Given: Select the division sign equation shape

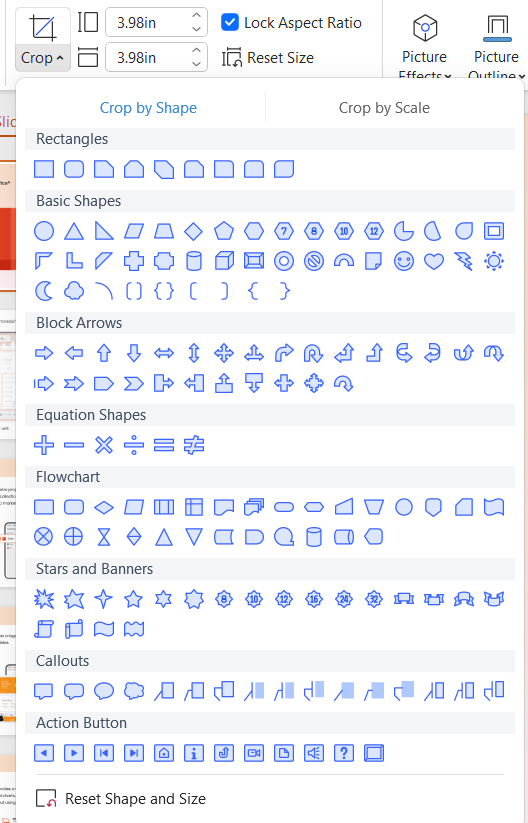Looking at the screenshot, I should pyautogui.click(x=133, y=445).
